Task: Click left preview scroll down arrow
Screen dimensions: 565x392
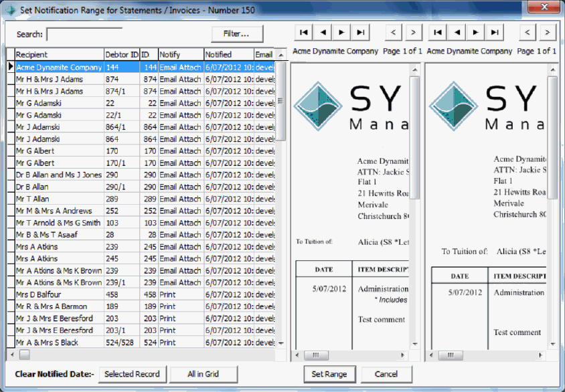Action: (415, 344)
